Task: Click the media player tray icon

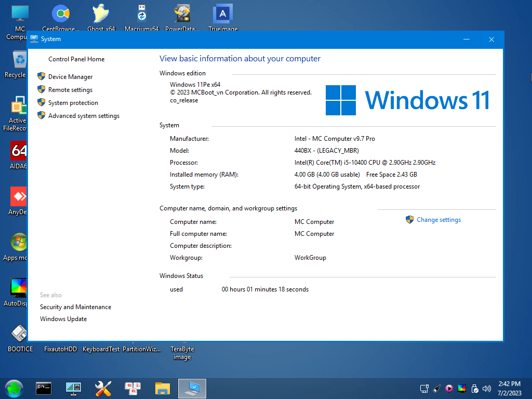Action: click(449, 389)
